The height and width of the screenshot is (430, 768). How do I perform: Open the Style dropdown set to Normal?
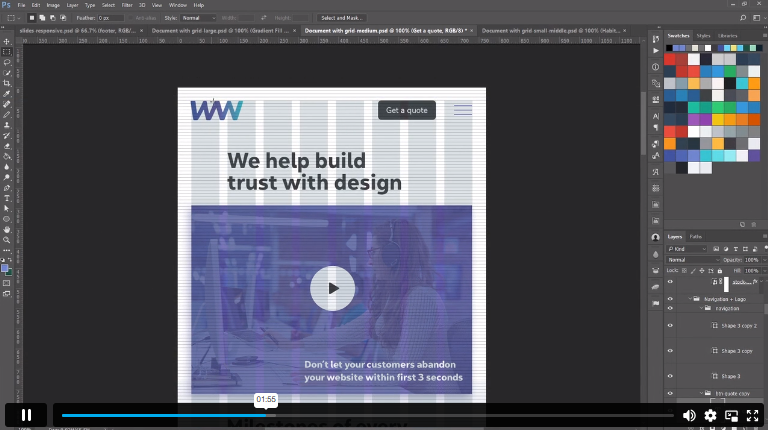pos(198,18)
